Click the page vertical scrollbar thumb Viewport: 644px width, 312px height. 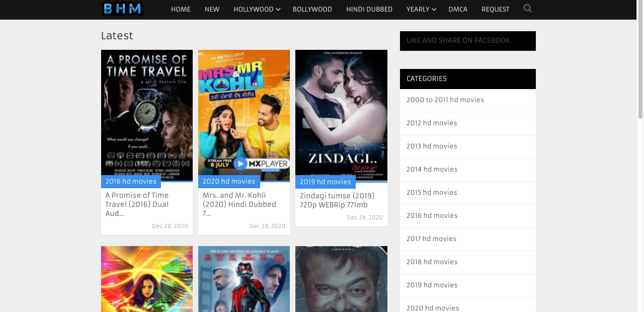640,60
